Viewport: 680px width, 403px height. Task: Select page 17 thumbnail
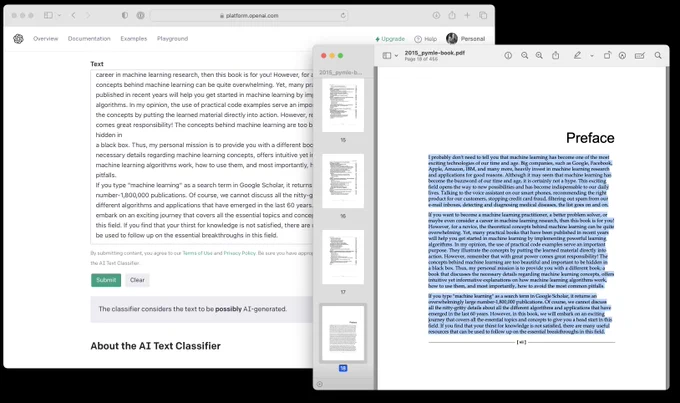(x=343, y=257)
